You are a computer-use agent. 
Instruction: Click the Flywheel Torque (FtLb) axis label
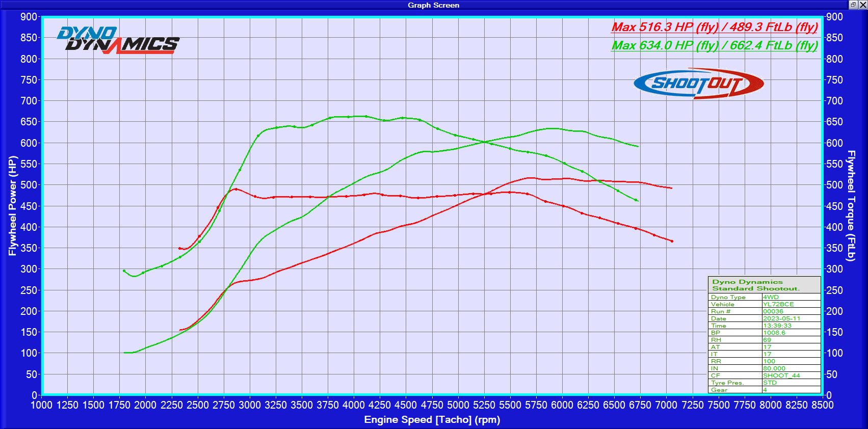click(851, 206)
